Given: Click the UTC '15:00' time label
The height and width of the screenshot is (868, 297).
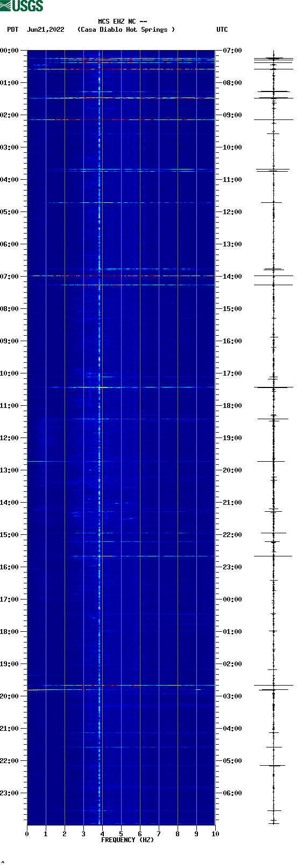Looking at the screenshot, I should click(232, 309).
